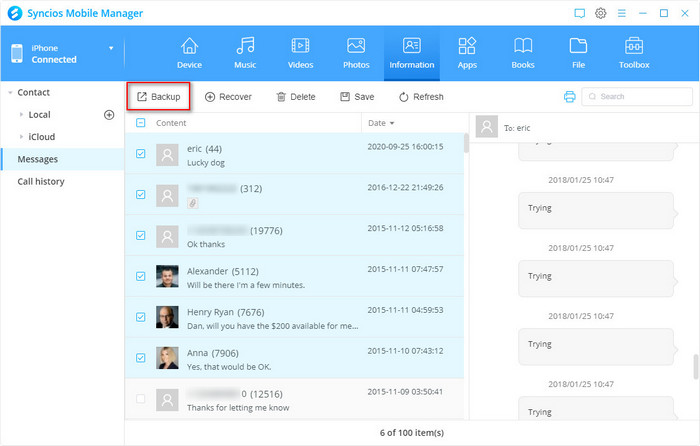Click the 2015-11-11 04:59:53 date
The width and height of the screenshot is (700, 446).
405,310
